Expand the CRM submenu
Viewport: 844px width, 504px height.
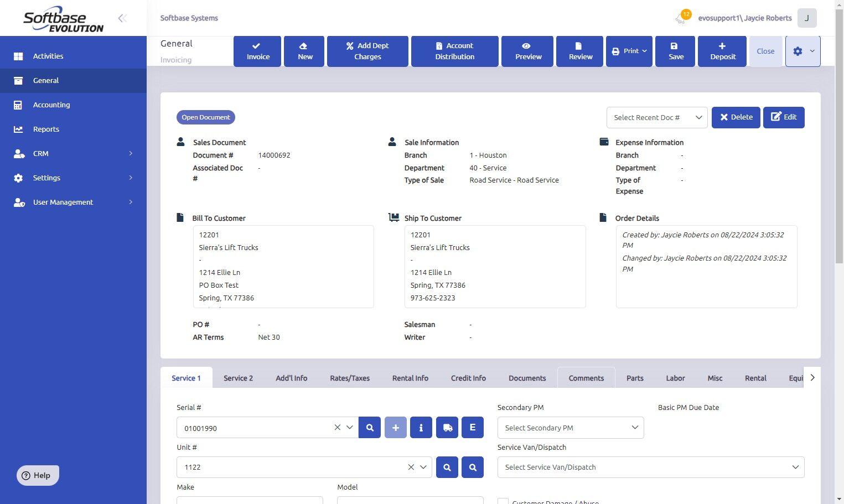pyautogui.click(x=131, y=154)
